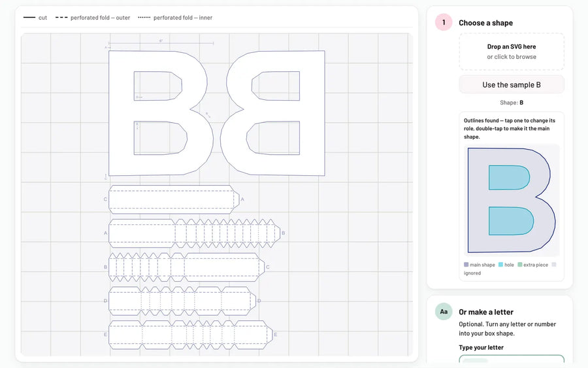Image resolution: width=588 pixels, height=368 pixels.
Task: Click the 'ignored' legend label
Action: (x=472, y=273)
